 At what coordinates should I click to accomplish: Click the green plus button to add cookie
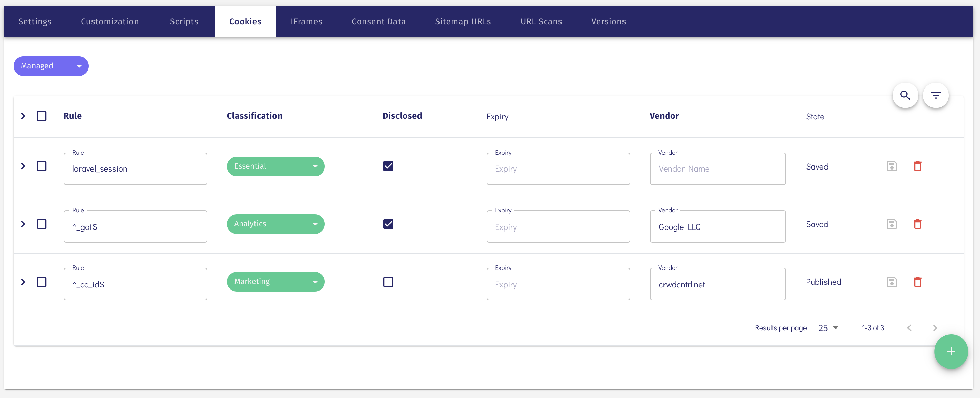(x=951, y=352)
